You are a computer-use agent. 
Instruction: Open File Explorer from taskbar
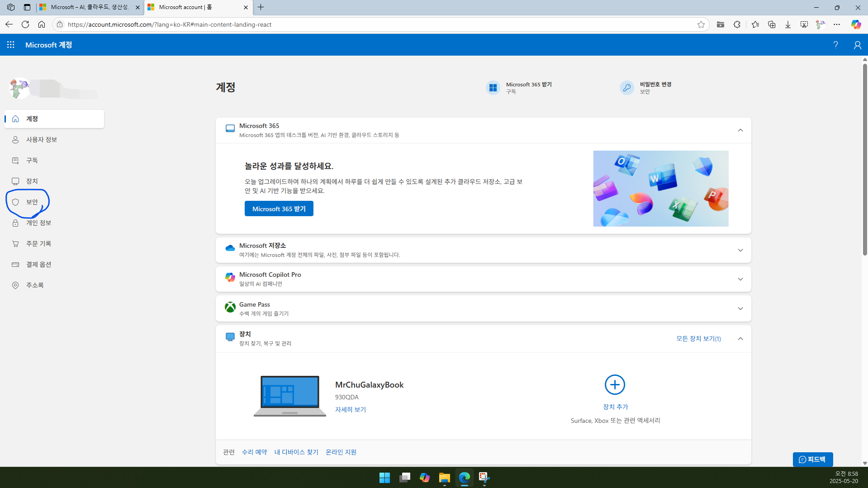point(444,478)
